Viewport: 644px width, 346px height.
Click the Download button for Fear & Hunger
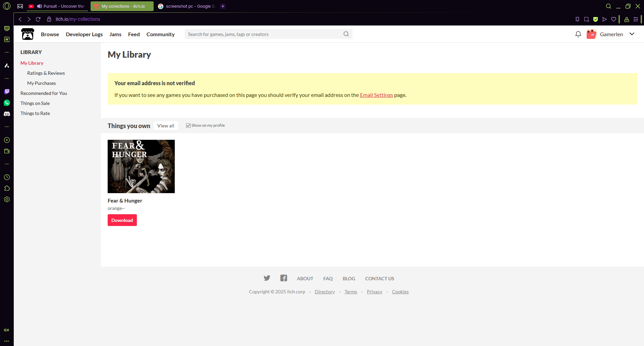pos(122,220)
